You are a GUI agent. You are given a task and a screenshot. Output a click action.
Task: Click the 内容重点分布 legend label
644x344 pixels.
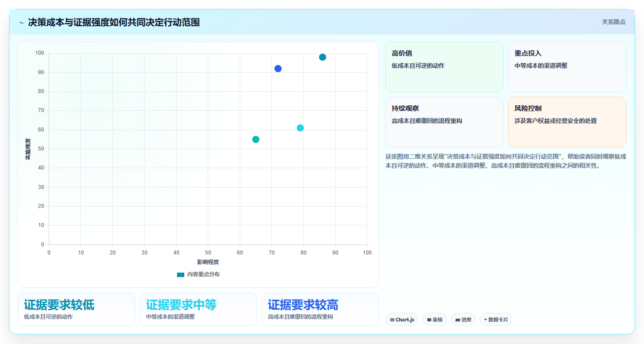(x=204, y=274)
